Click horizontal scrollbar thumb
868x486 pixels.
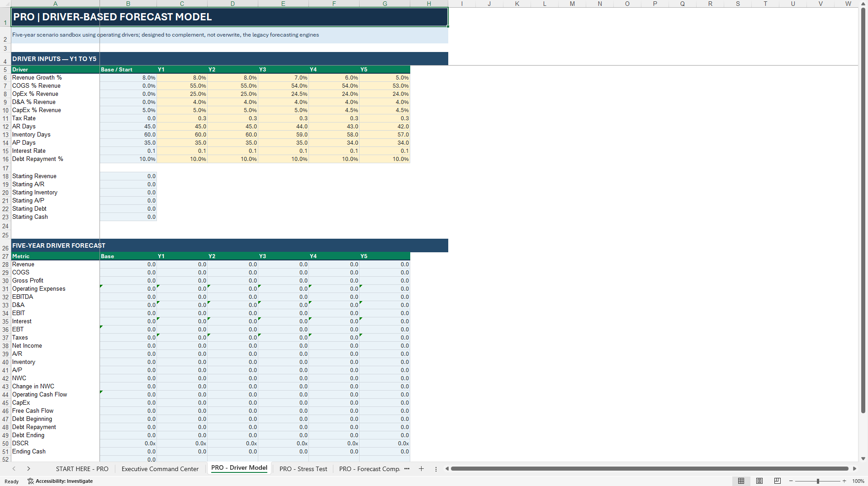pyautogui.click(x=650, y=469)
